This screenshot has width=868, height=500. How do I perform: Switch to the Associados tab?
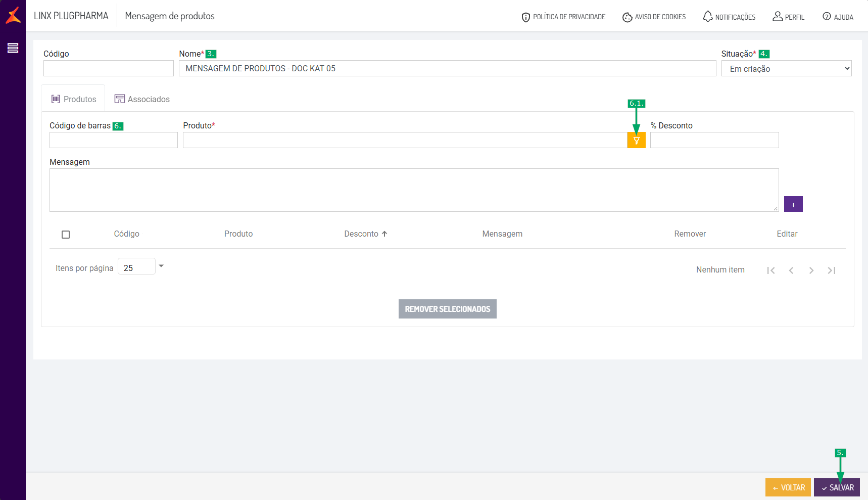[142, 99]
